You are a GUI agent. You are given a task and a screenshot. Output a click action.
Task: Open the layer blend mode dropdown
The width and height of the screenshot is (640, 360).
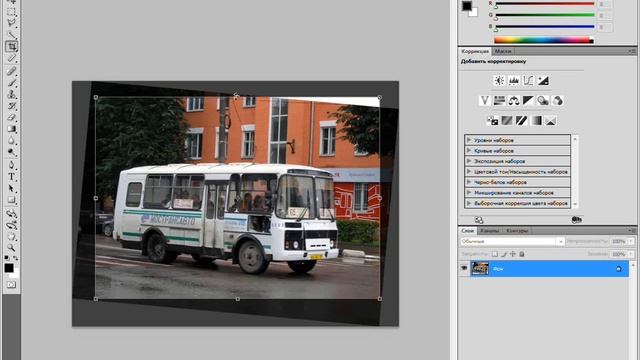pyautogui.click(x=513, y=241)
